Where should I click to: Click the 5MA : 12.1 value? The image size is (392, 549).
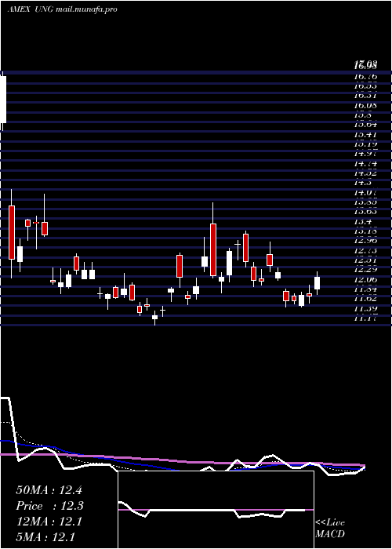(45, 536)
